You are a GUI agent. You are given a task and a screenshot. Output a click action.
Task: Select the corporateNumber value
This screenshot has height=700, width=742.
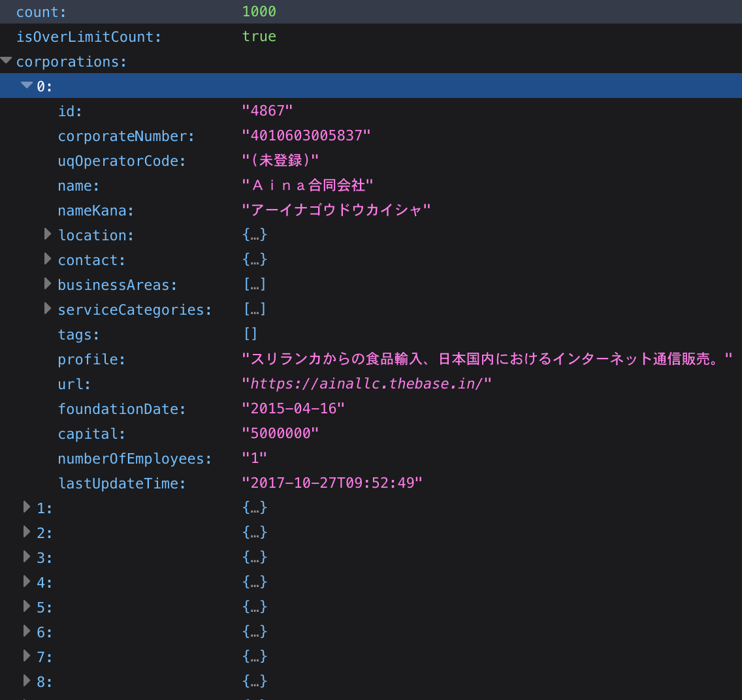307,136
